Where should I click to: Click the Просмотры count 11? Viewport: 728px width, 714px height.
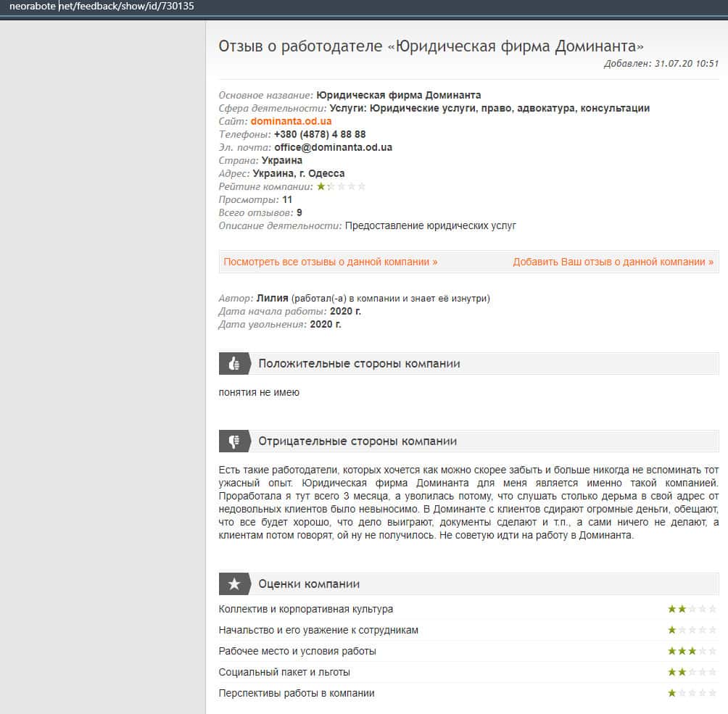287,199
